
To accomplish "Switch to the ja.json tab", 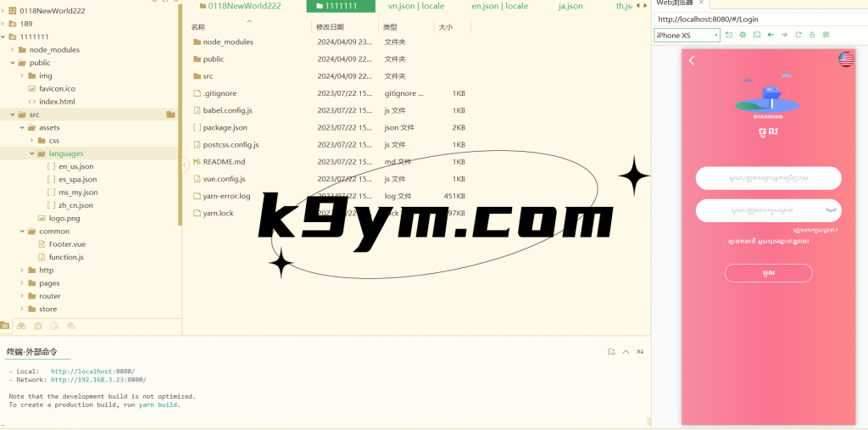I will (x=570, y=6).
